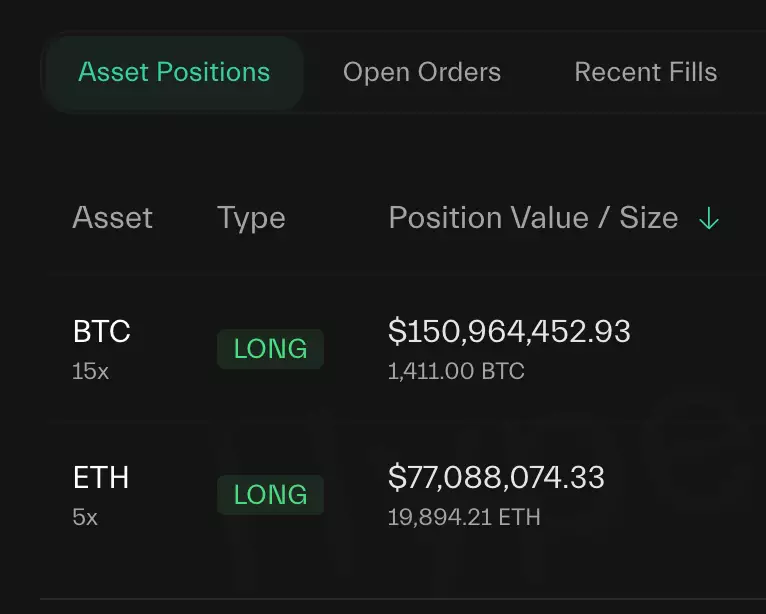
Task: Click the ETH asset name
Action: 101,478
